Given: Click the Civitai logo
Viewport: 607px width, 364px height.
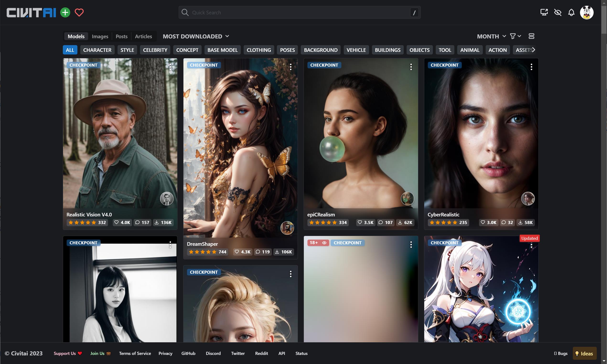Looking at the screenshot, I should 31,12.
